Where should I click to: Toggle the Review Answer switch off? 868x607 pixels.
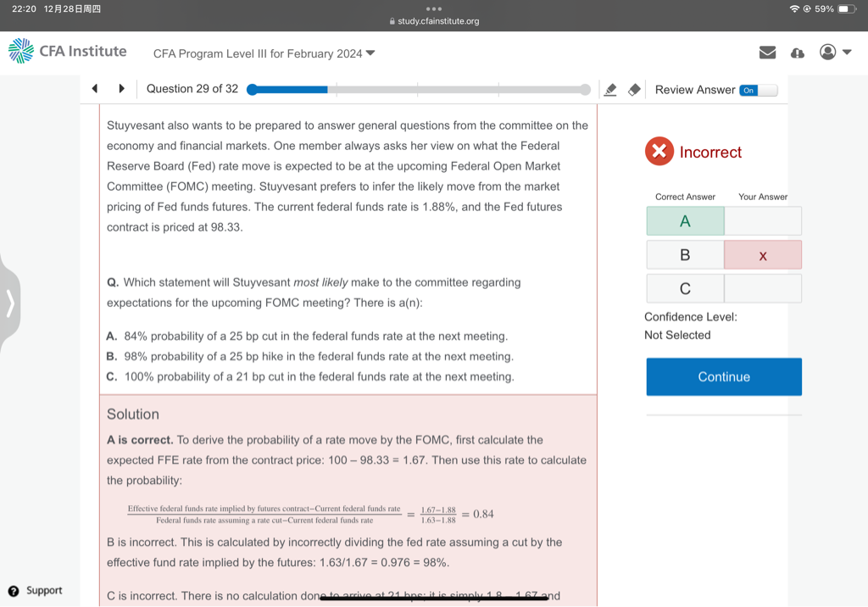757,90
